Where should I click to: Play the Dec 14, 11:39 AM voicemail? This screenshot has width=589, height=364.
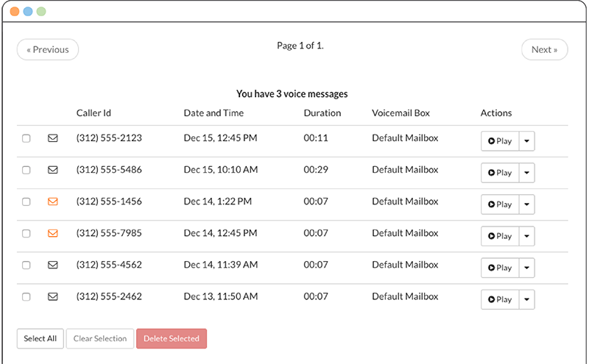[500, 268]
